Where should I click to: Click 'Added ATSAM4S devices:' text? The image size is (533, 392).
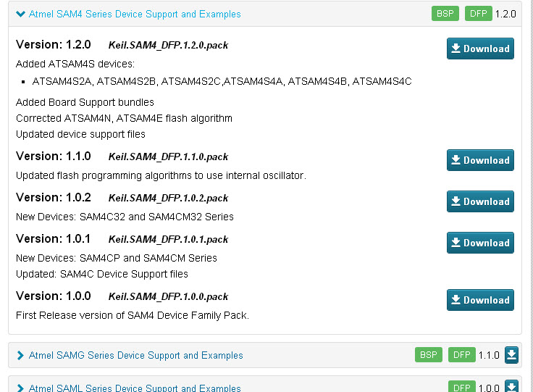[75, 64]
